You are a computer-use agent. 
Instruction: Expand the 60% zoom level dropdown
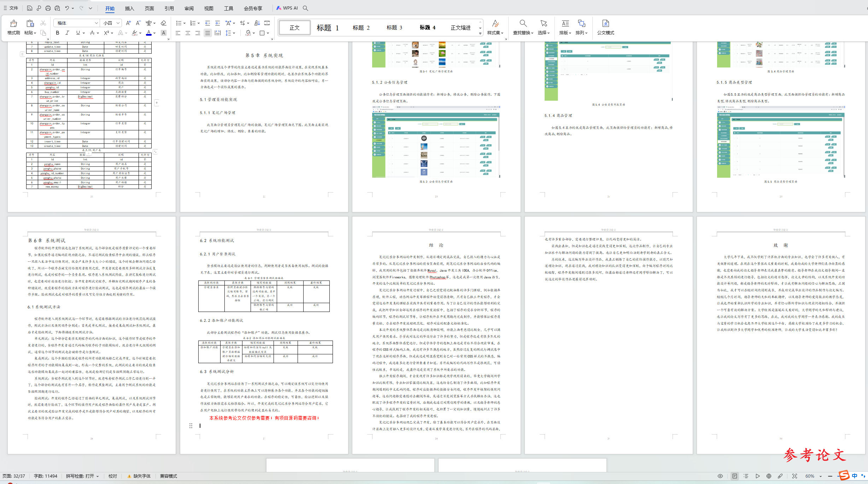coord(821,476)
